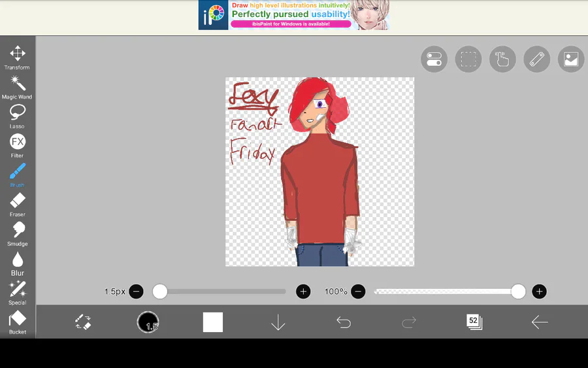
Task: Swap between brush and eraser
Action: pyautogui.click(x=83, y=322)
